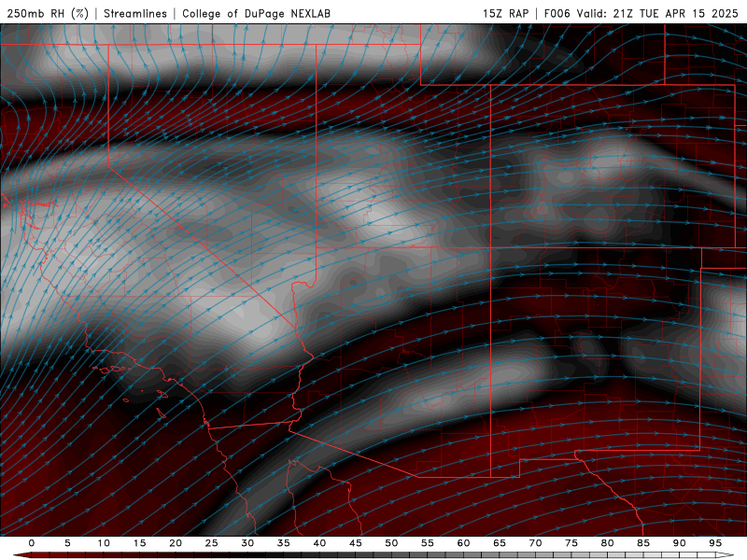
Task: Click the 45 label on the color scale
Action: coord(356,543)
